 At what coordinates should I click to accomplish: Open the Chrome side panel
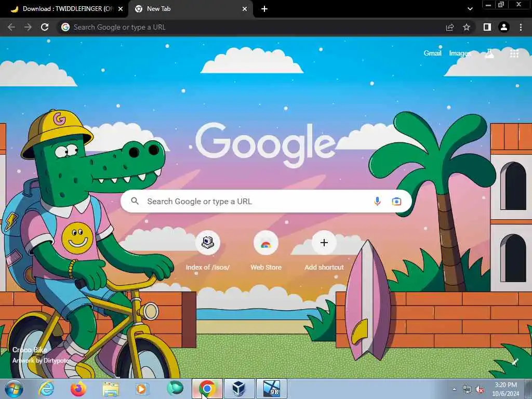tap(487, 27)
